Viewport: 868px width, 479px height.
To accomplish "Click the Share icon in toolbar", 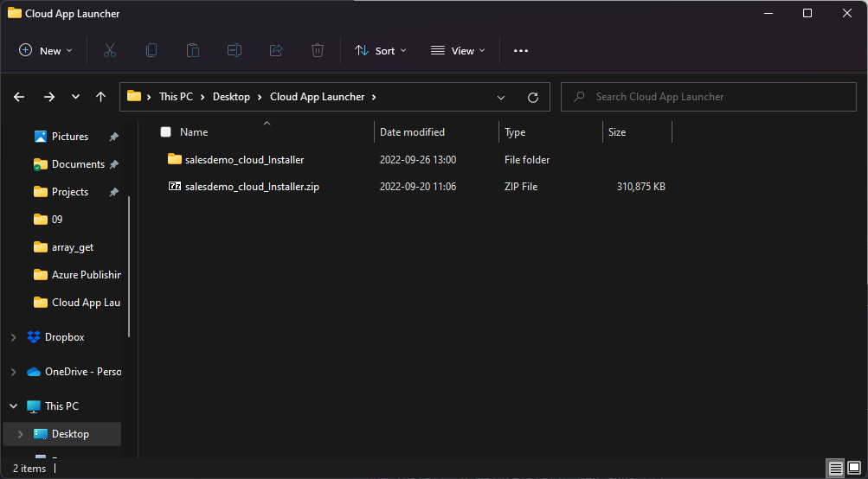I will (276, 50).
